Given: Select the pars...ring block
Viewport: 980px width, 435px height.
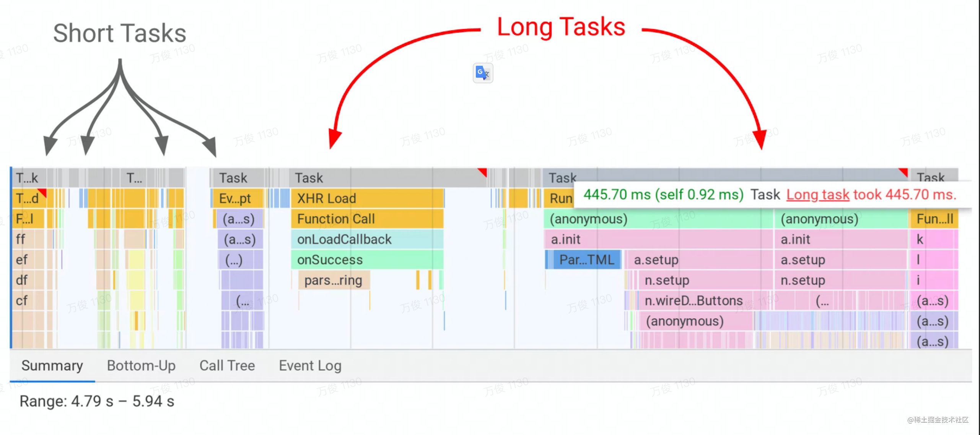Looking at the screenshot, I should click(x=333, y=280).
